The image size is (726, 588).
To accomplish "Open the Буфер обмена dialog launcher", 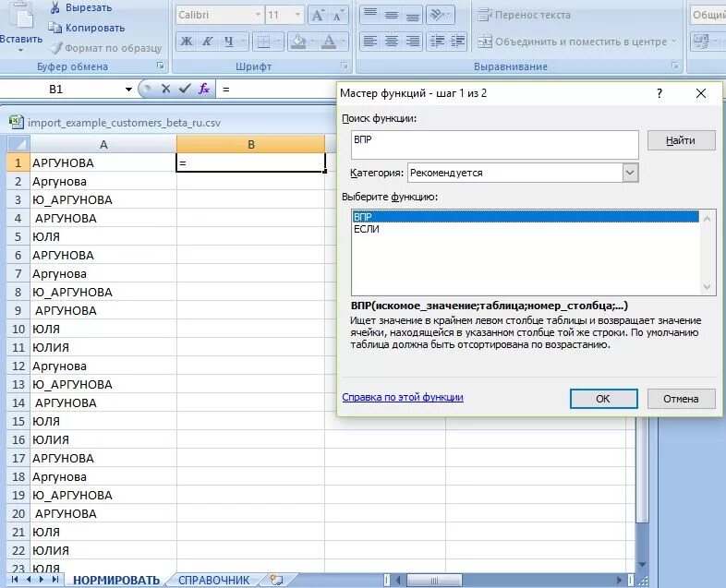I will (x=160, y=66).
